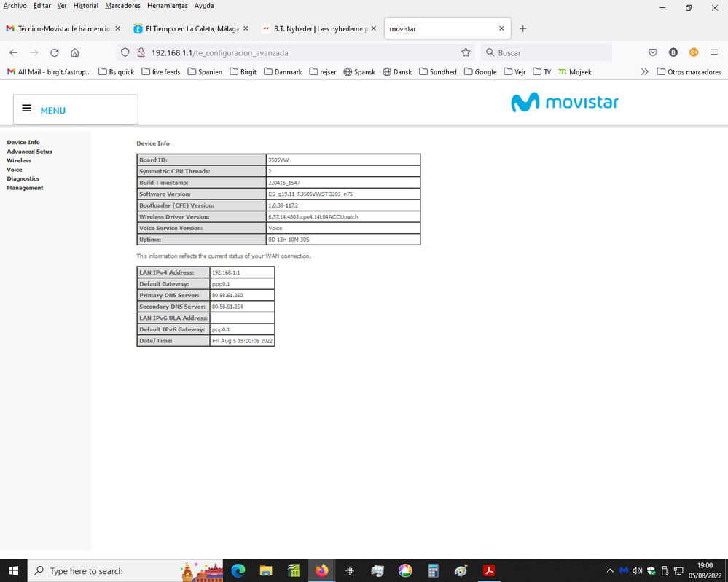Click the Malwarebytes icon in the system tray

[x=624, y=570]
